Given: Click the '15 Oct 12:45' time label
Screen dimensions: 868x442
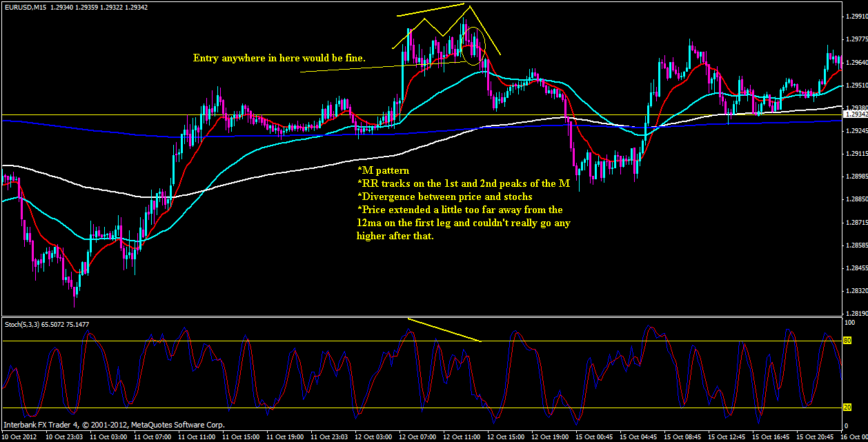Looking at the screenshot, I should (727, 436).
